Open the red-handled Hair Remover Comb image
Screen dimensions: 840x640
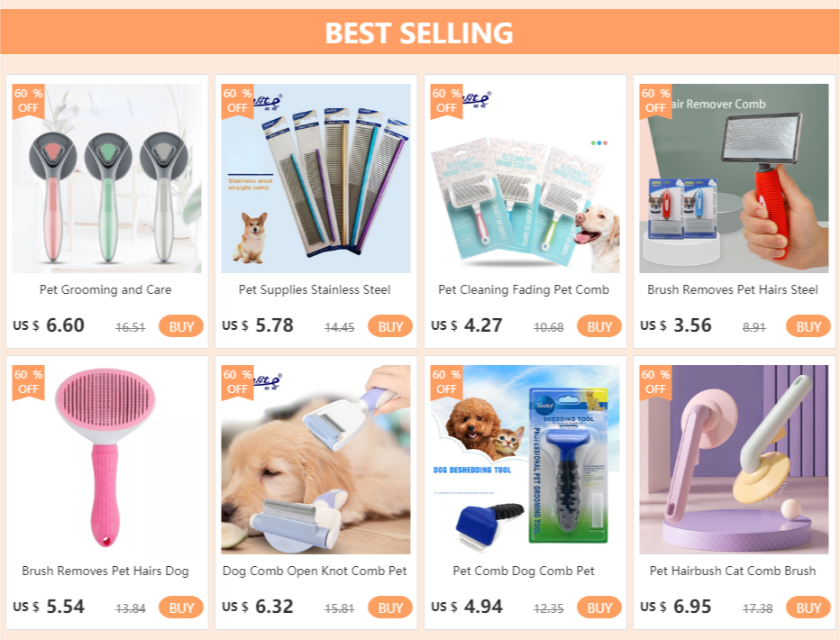[734, 178]
